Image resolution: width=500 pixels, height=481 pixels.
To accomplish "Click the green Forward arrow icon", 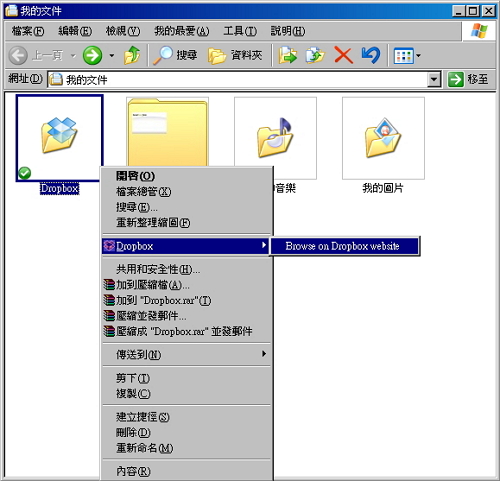I will (x=92, y=55).
